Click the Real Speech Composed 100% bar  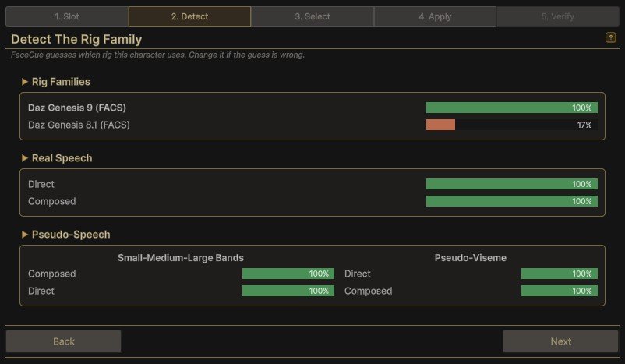click(512, 201)
